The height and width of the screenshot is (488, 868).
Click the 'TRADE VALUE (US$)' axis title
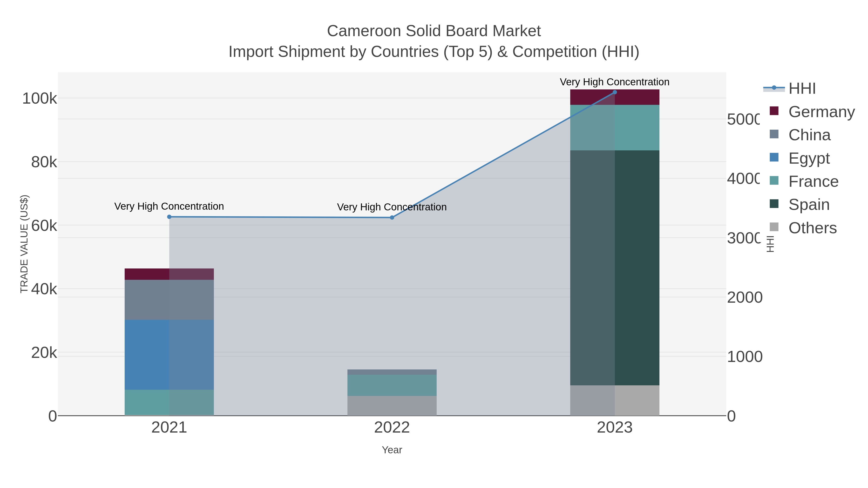(x=24, y=244)
